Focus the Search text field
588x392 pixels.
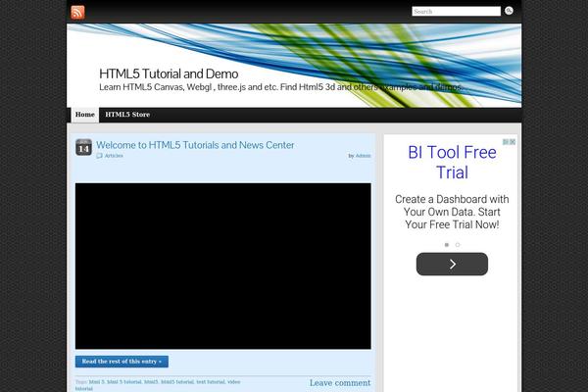coord(456,11)
